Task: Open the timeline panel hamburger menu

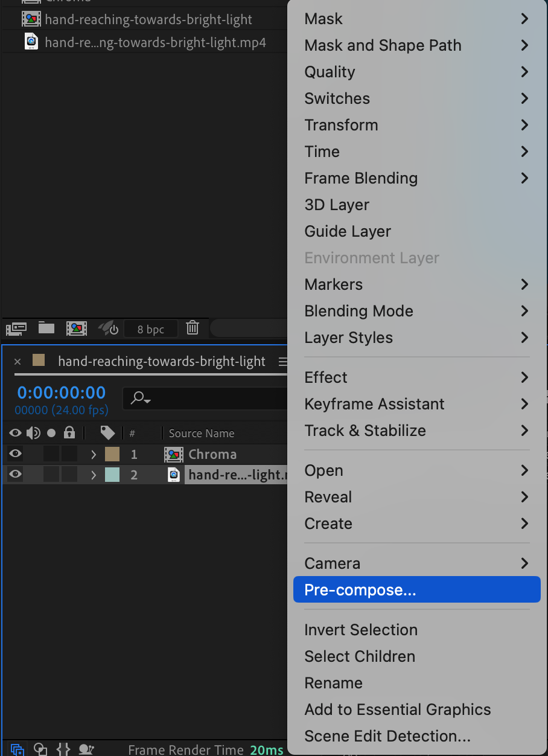Action: tap(282, 362)
